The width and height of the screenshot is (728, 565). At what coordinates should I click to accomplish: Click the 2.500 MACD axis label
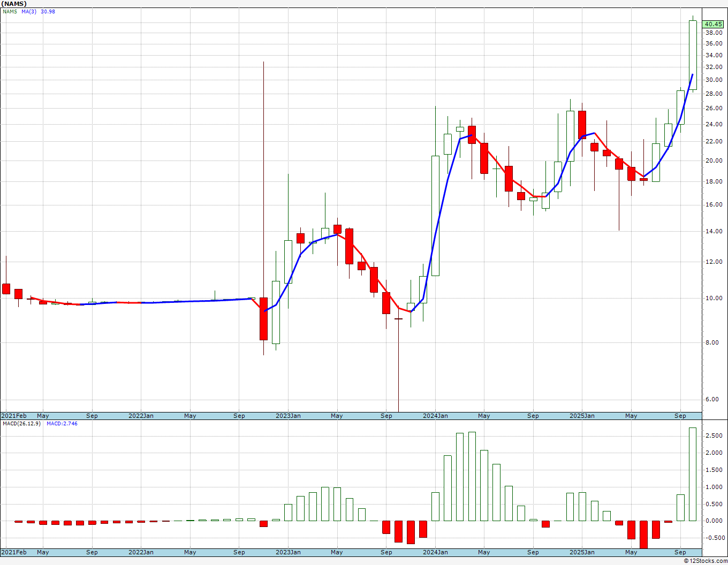[715, 436]
